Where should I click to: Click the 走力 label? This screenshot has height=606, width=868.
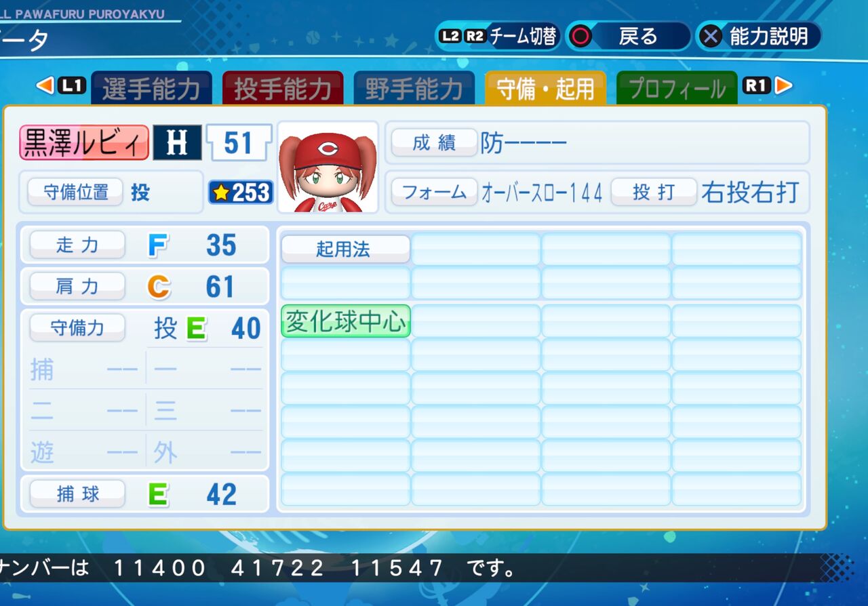tap(77, 245)
